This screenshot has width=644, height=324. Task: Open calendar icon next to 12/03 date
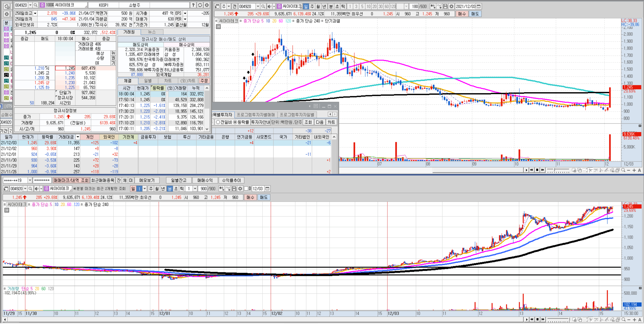pos(267,189)
